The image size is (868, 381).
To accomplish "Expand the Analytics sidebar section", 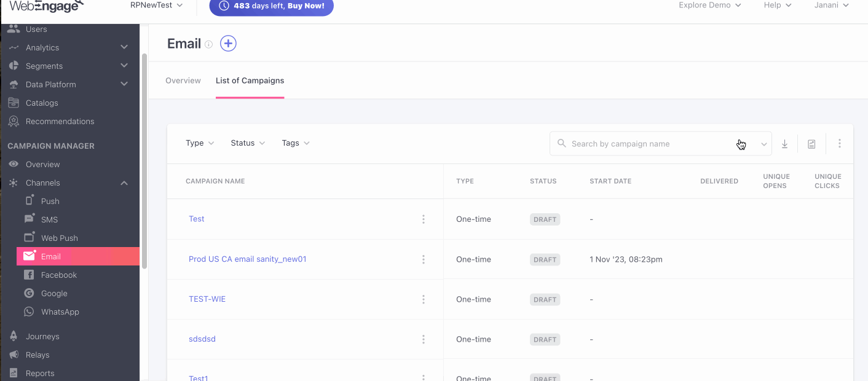I will click(124, 47).
